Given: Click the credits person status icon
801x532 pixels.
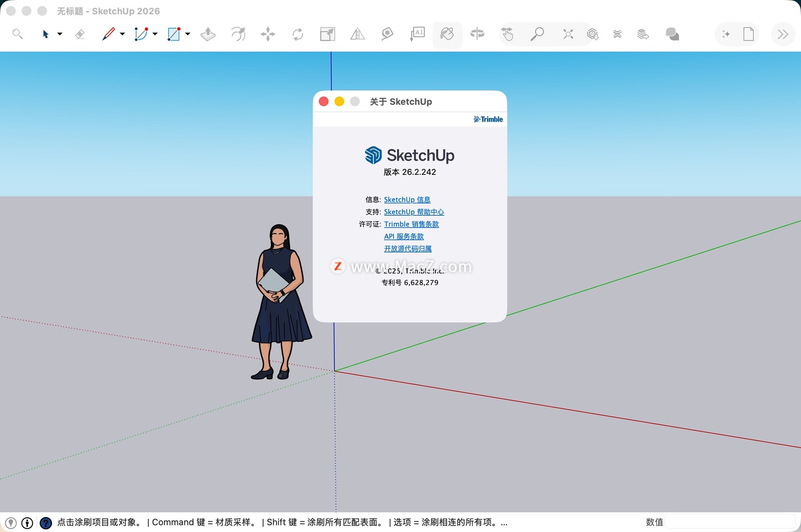Looking at the screenshot, I should pyautogui.click(x=27, y=523).
